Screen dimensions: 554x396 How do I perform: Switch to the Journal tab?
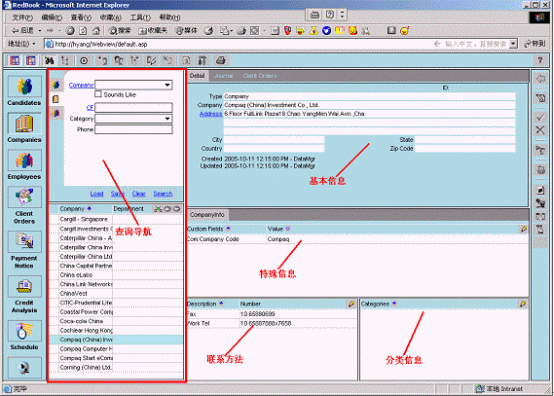(223, 76)
